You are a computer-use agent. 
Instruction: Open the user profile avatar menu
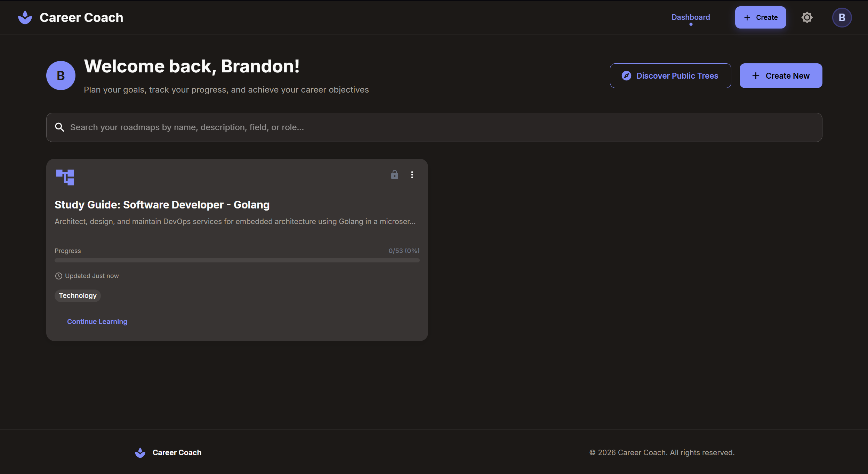coord(842,17)
